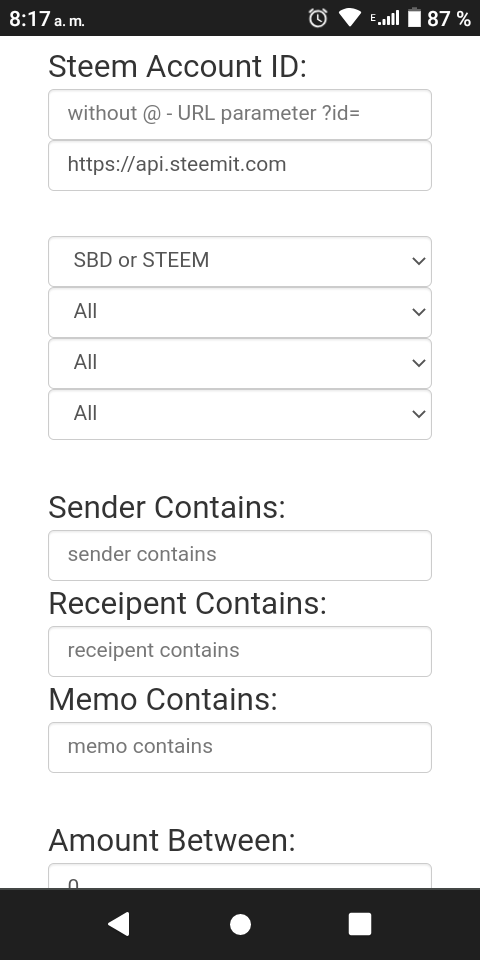Open recent apps with square icon
Screen dimensions: 480x960
pyautogui.click(x=360, y=924)
